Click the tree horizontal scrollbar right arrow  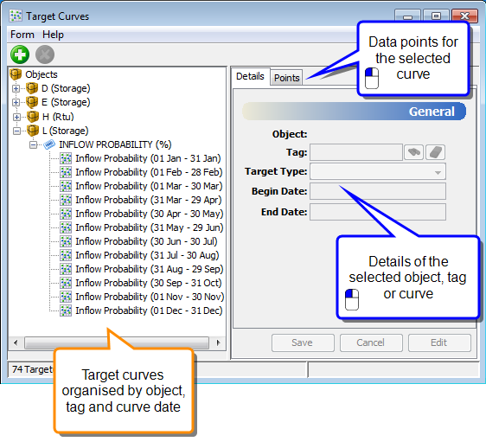click(218, 342)
